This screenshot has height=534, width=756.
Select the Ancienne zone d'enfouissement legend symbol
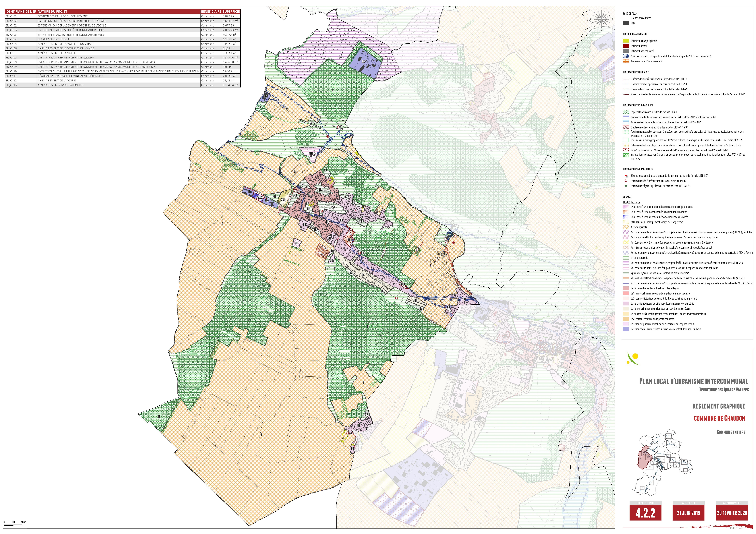[x=626, y=61]
